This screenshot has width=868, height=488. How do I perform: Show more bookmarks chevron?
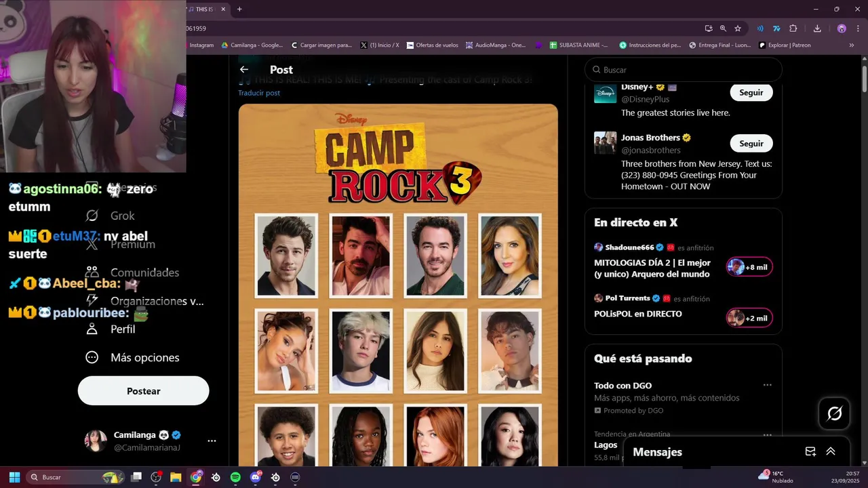click(852, 45)
